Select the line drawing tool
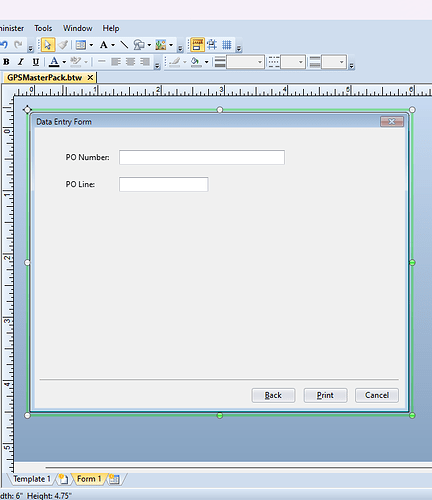 (124, 45)
